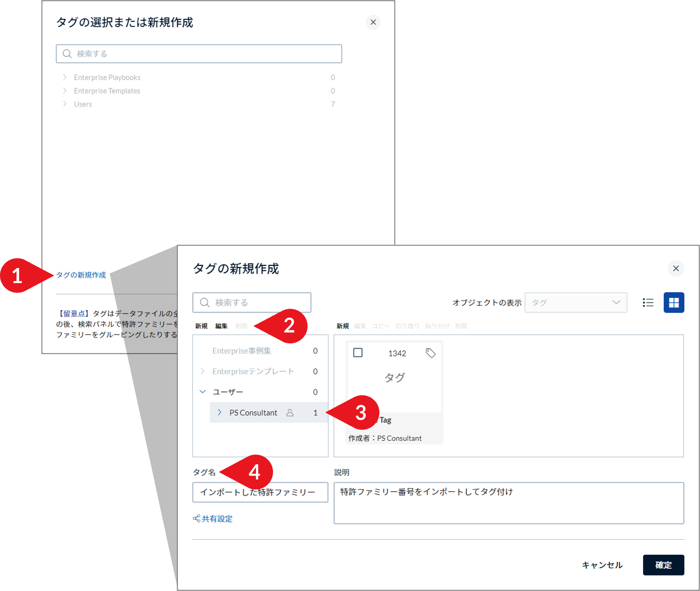Click the magnifier icon in the tag selection search box
The image size is (700, 591).
(67, 53)
